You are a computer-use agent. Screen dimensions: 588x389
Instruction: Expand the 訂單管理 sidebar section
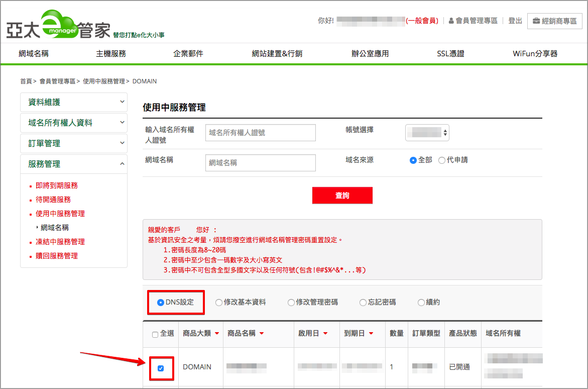point(74,143)
